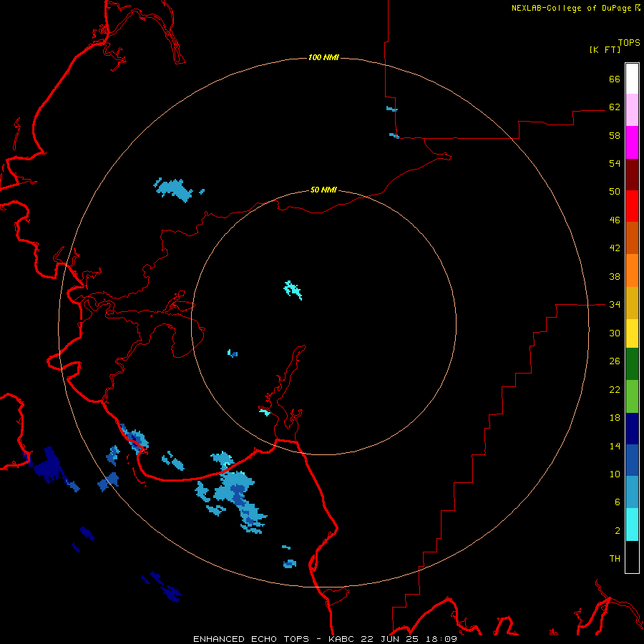Click the [K FT] units label
Viewport: 644px width, 644px height.
(x=605, y=49)
